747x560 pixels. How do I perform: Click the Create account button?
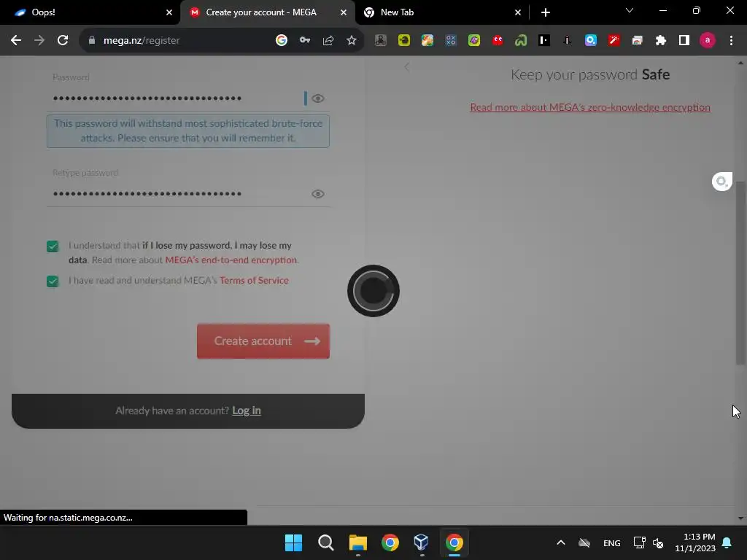pyautogui.click(x=263, y=341)
